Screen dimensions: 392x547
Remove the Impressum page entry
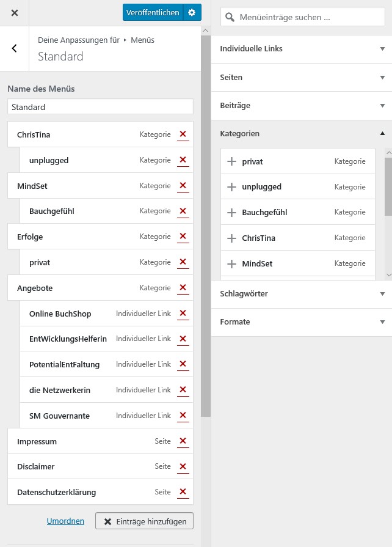(x=183, y=442)
